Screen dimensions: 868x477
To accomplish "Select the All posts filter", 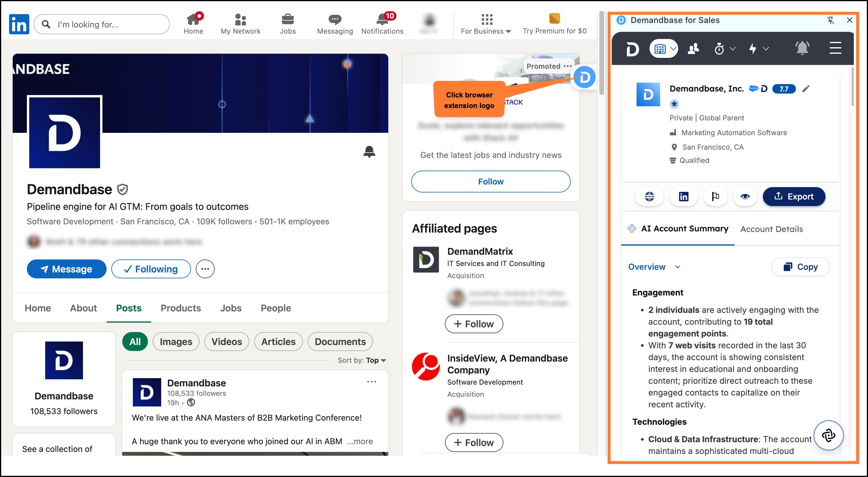I will click(135, 342).
